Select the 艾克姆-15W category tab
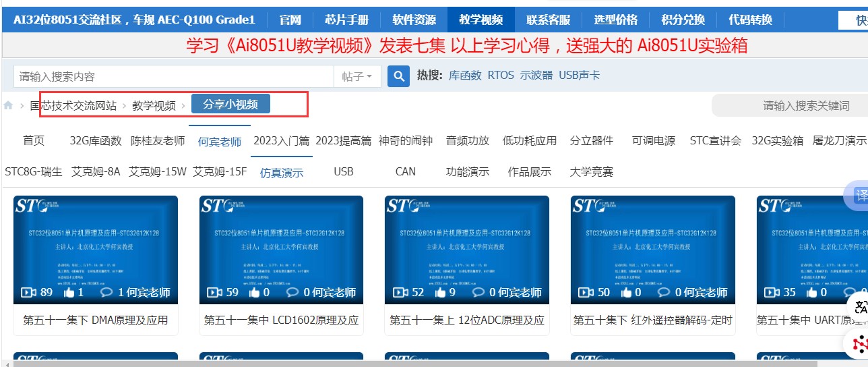 (x=158, y=171)
